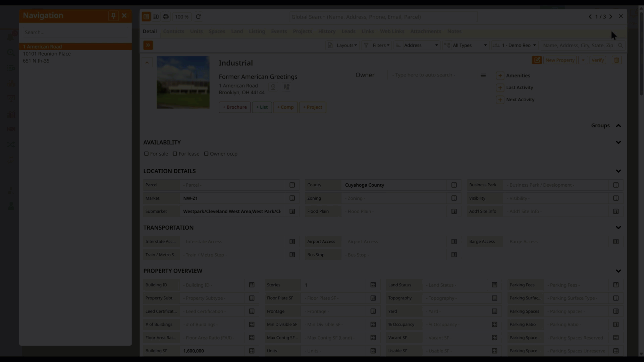Screen dimensions: 644x362
Task: Add Amenities with the plus icon
Action: [500, 76]
